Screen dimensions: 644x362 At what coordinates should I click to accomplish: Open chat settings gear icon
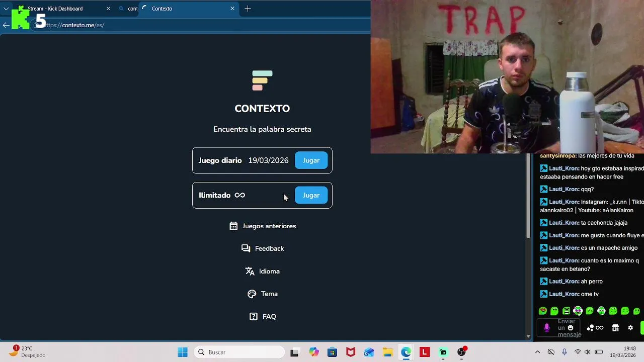630,328
